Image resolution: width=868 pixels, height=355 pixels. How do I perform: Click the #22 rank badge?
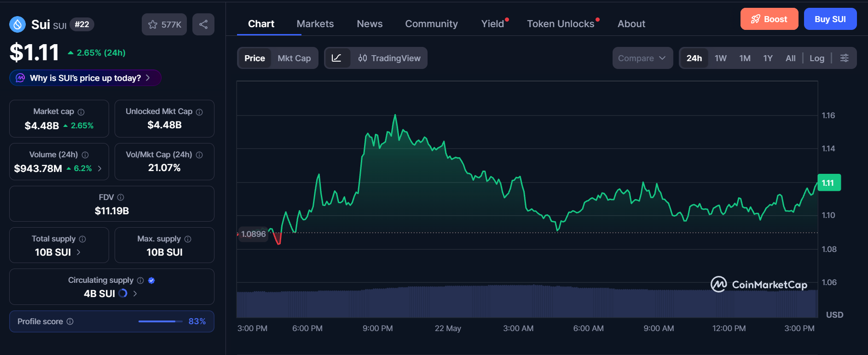point(82,24)
